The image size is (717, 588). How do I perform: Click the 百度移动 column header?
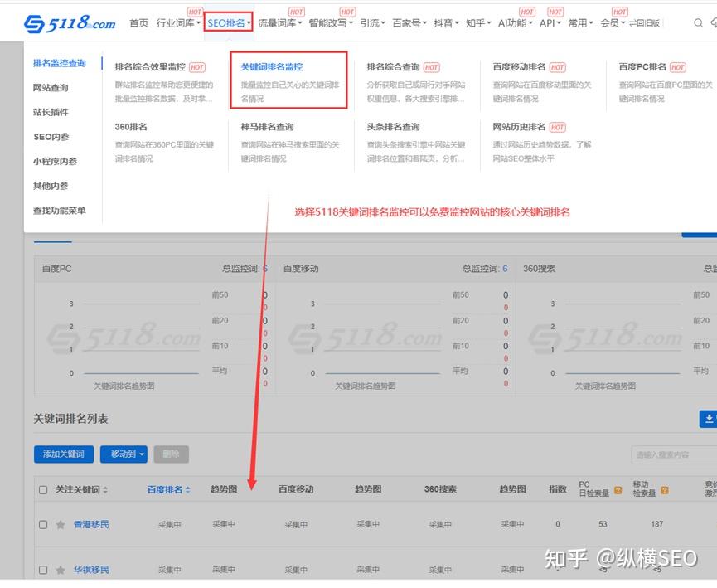296,489
